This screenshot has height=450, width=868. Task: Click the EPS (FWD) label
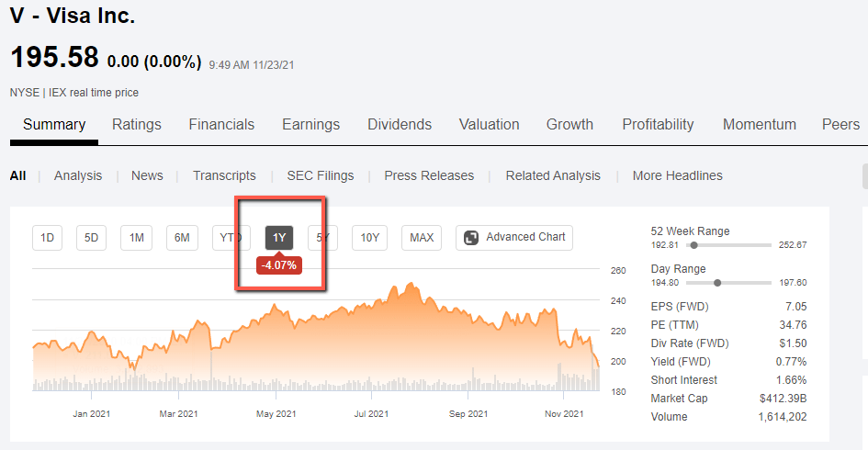tap(680, 307)
